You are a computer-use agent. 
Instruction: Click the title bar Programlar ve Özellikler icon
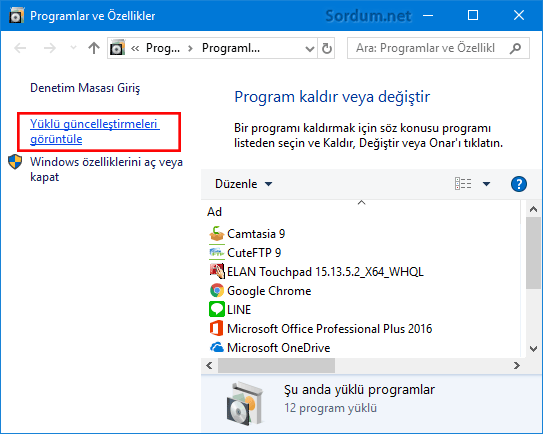(17, 15)
